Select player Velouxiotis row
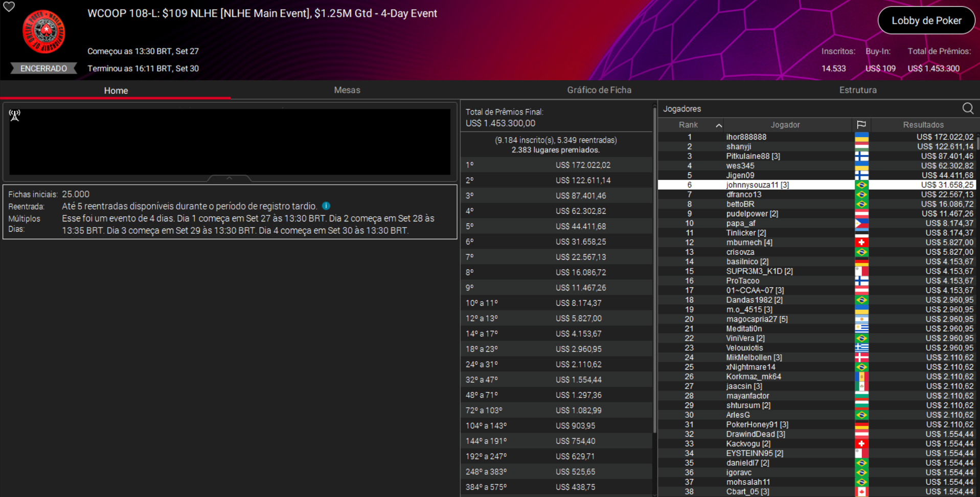980x497 pixels. (816, 348)
